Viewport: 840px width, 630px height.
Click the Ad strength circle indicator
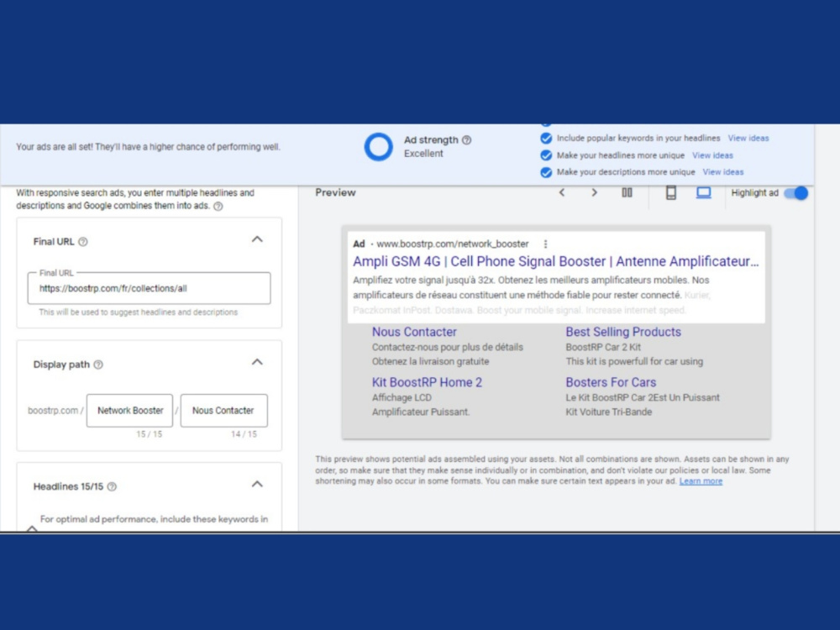pos(379,147)
